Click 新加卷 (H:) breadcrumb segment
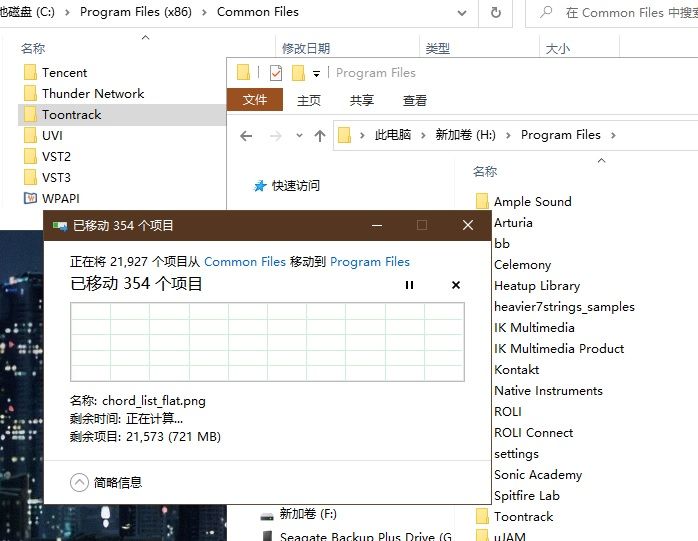The width and height of the screenshot is (698, 541). (x=465, y=135)
